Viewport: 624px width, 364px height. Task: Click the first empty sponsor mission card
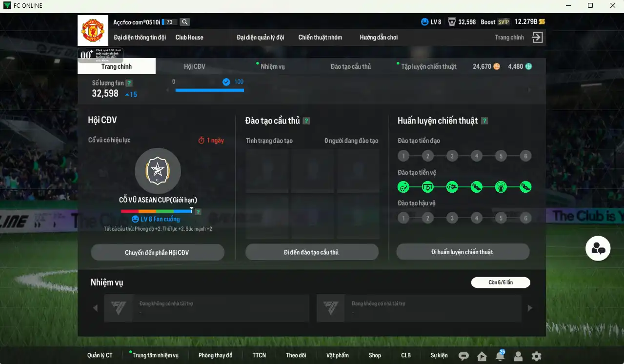pyautogui.click(x=207, y=308)
